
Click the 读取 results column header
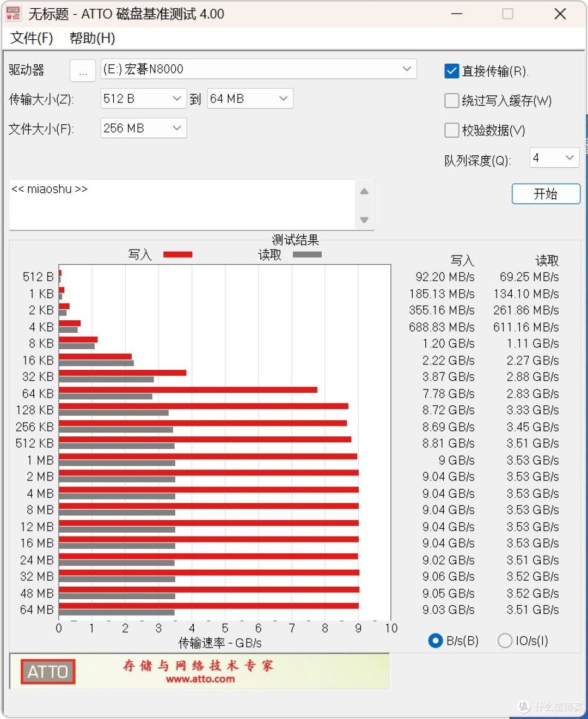[547, 260]
